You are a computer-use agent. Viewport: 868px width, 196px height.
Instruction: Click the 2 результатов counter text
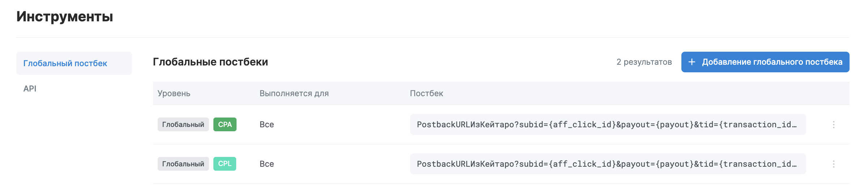(644, 62)
